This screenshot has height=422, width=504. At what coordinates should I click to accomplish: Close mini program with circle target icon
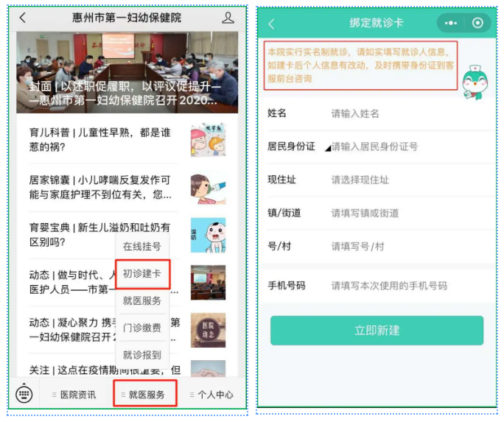click(x=477, y=23)
